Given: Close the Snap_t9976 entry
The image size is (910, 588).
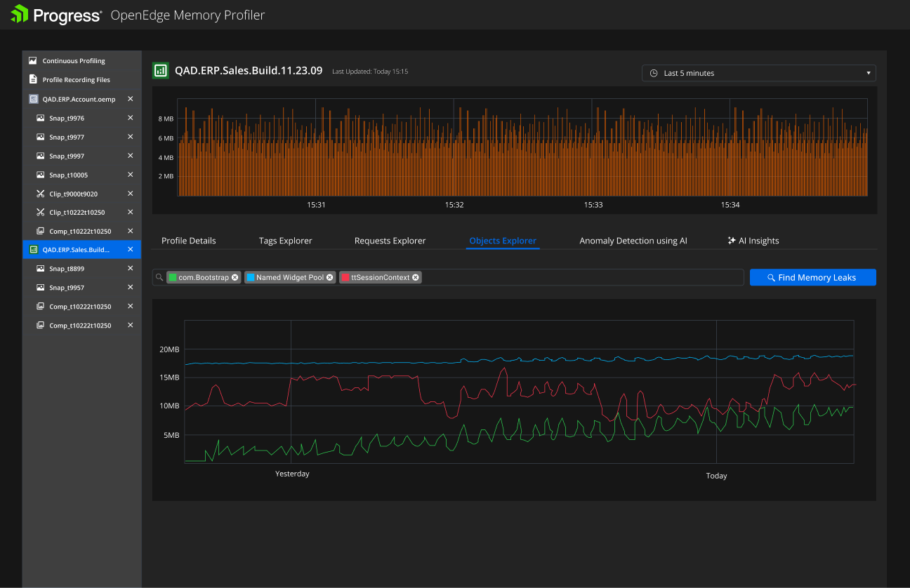Looking at the screenshot, I should (131, 118).
